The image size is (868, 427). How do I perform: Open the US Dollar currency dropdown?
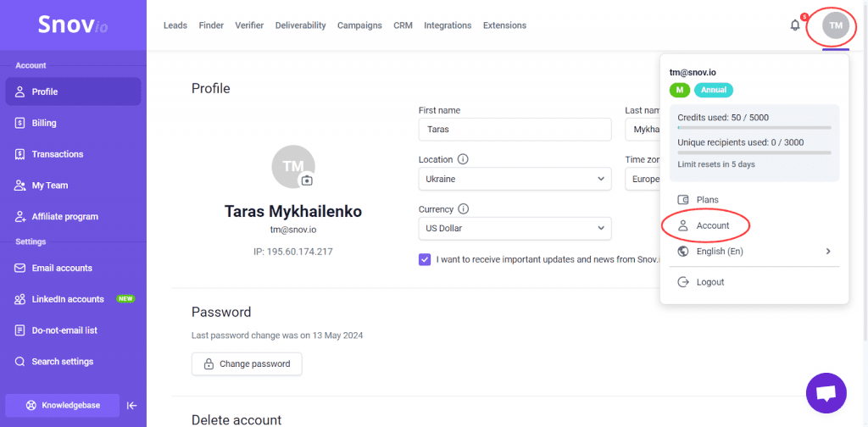coord(515,229)
